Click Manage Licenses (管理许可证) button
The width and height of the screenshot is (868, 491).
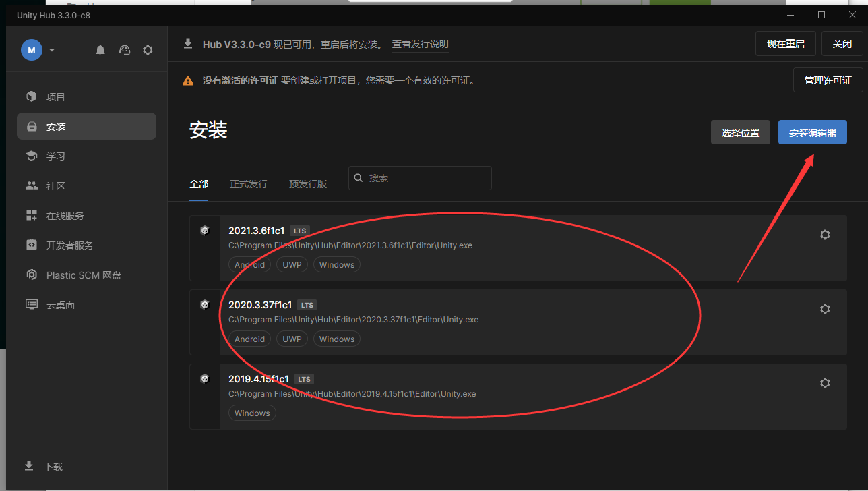pyautogui.click(x=828, y=80)
